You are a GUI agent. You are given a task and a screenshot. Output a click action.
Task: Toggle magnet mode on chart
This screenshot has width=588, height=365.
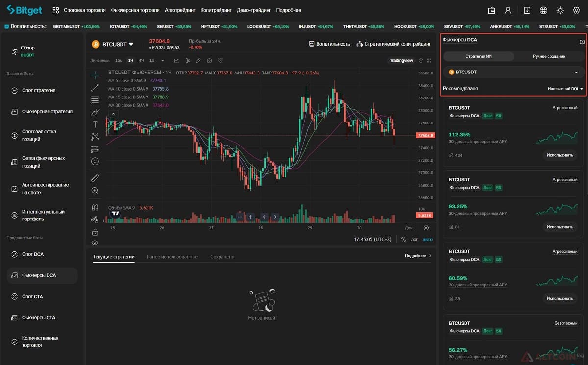coord(95,207)
